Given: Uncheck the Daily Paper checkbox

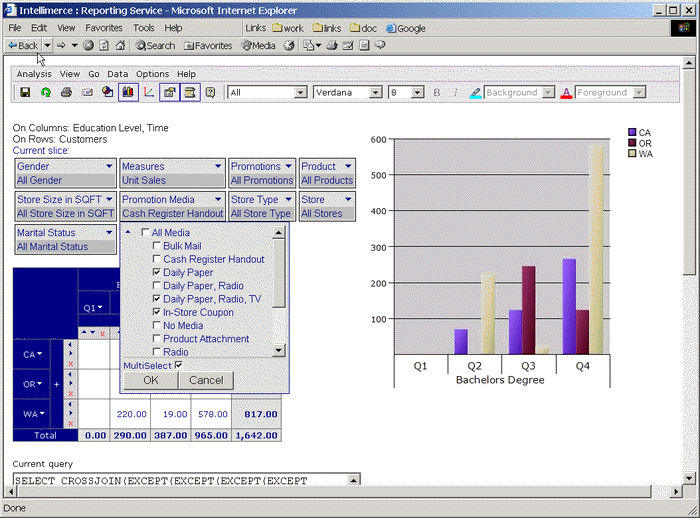Looking at the screenshot, I should click(157, 272).
